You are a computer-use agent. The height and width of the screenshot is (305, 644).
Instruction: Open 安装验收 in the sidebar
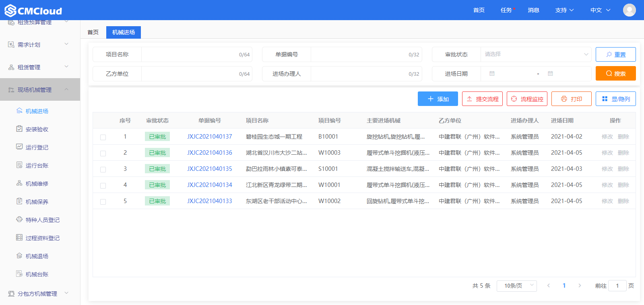tap(37, 129)
